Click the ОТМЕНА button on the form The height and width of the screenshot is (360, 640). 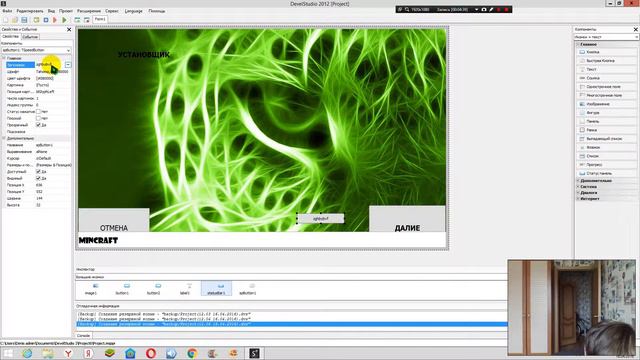[x=114, y=220]
